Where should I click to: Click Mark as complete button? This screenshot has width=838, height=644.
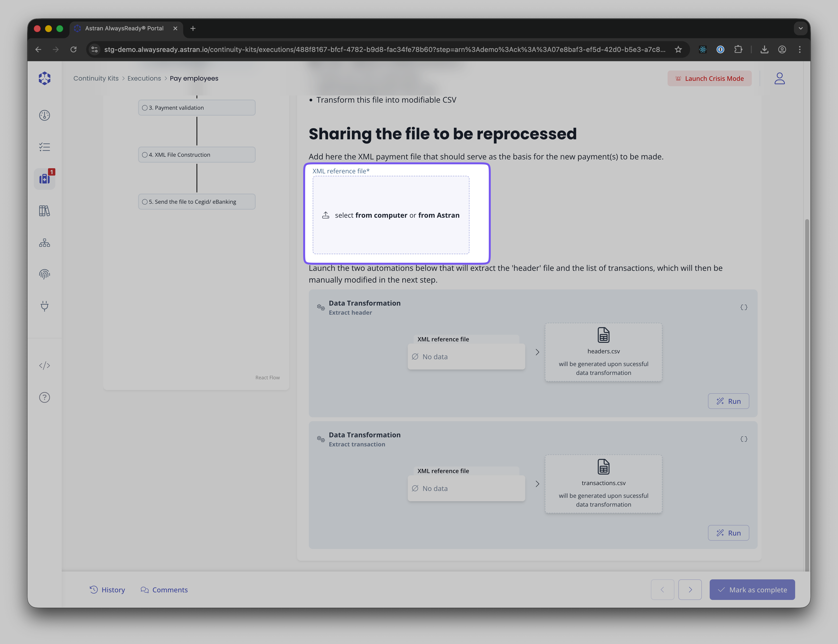[752, 590]
